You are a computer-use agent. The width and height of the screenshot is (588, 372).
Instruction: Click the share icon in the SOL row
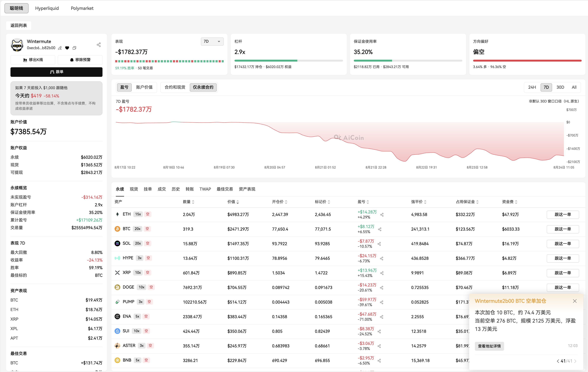(x=379, y=244)
